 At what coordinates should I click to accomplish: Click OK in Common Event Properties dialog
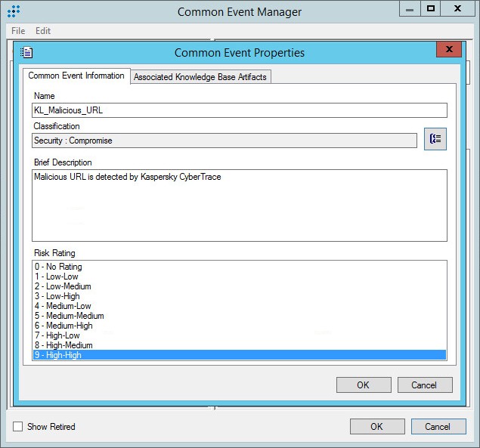(363, 385)
